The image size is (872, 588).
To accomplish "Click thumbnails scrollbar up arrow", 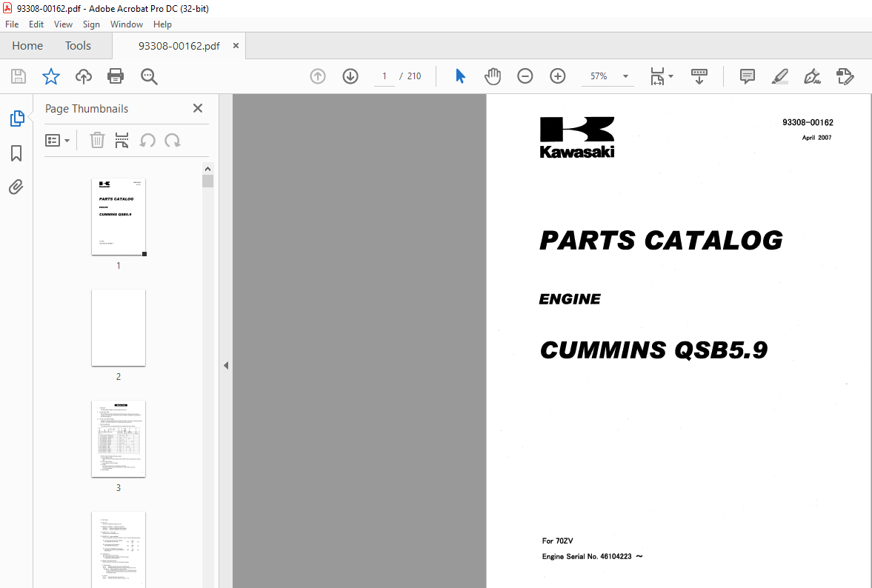I will coord(207,169).
